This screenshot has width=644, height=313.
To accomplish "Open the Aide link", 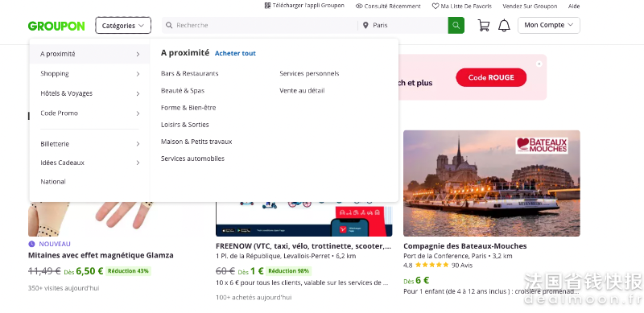I will click(574, 6).
